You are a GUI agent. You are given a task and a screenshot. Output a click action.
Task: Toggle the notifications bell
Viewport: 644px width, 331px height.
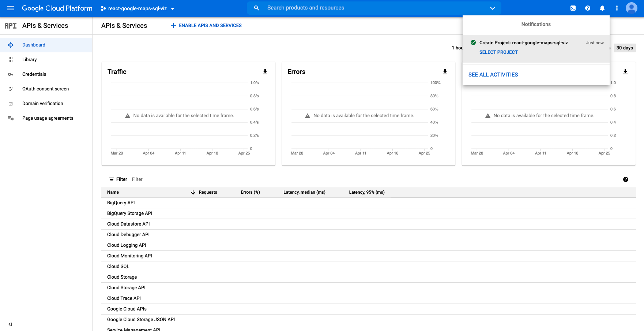coord(602,8)
